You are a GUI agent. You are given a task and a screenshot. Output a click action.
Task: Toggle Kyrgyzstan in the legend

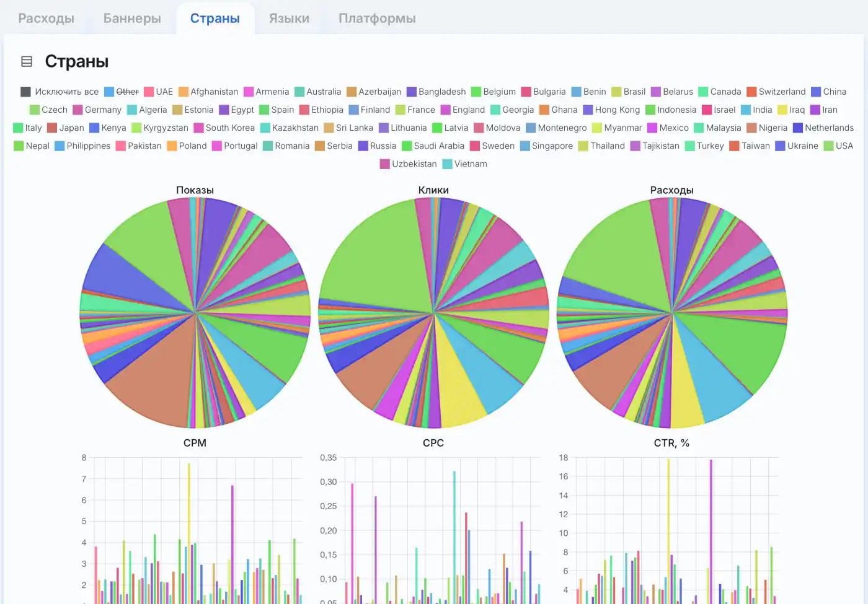[x=160, y=128]
